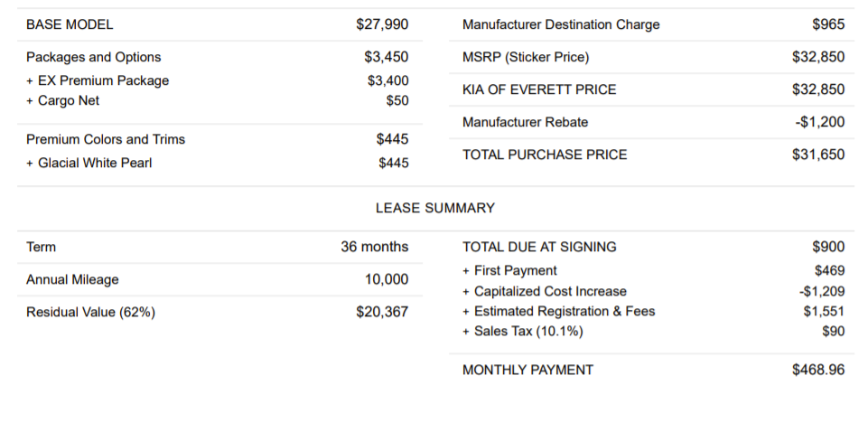Click the BASE MODEL label
Viewport: 868px width, 432px height.
tap(70, 24)
